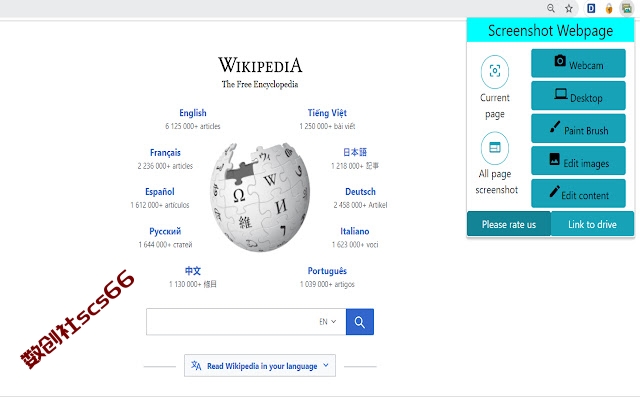Image resolution: width=640 pixels, height=400 pixels.
Task: Open the Tiếng Việt Wikipedia link
Action: pyautogui.click(x=327, y=113)
